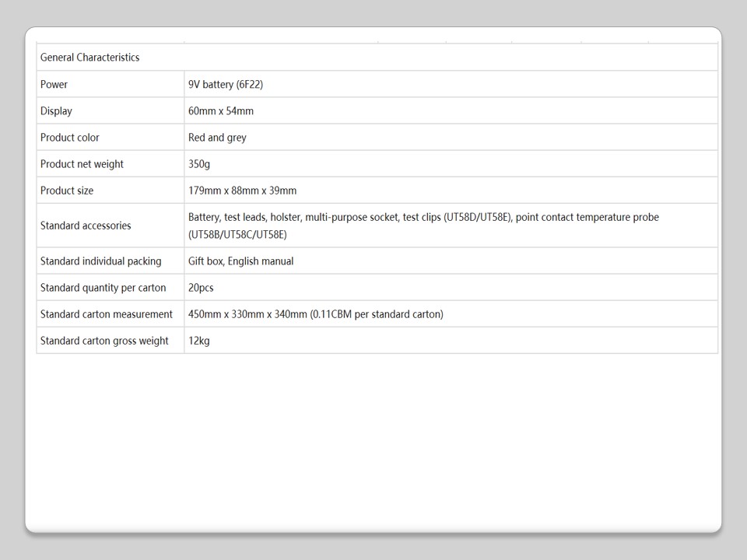Screen dimensions: 747x560
Task: Click the Red and grey value
Action: click(x=217, y=137)
